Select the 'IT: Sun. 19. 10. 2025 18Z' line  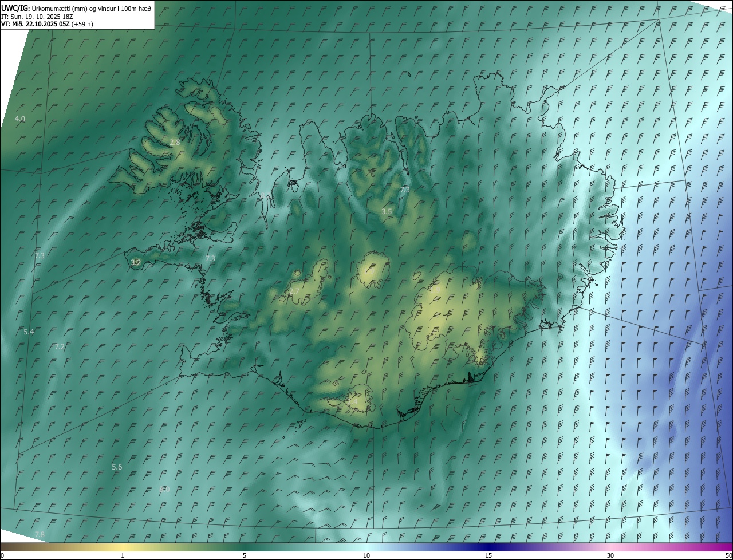[37, 17]
